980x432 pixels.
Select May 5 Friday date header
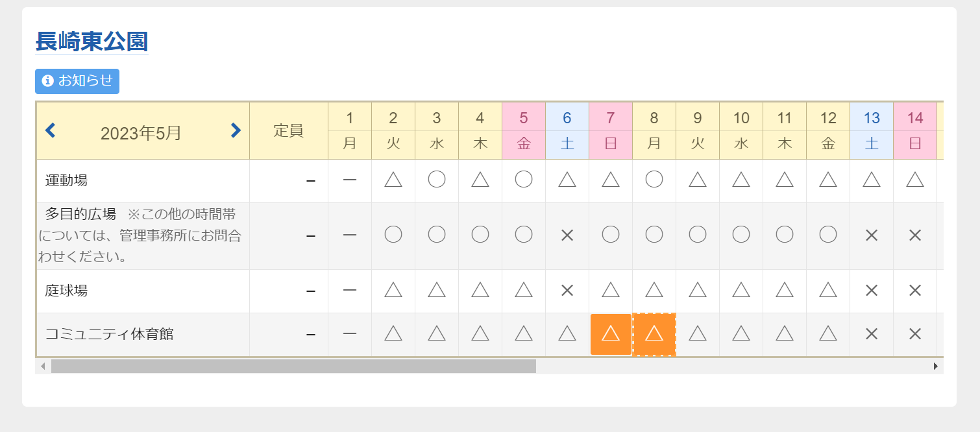coord(524,130)
